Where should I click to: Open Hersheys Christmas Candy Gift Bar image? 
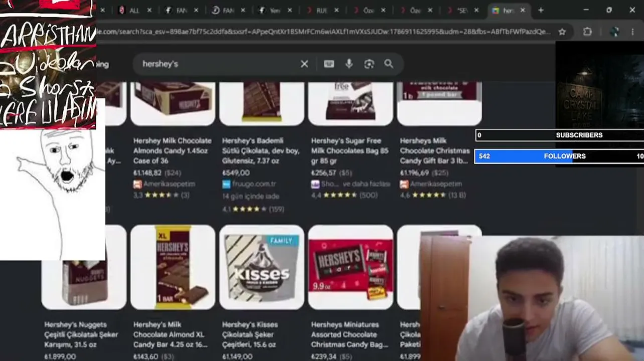tap(439, 103)
